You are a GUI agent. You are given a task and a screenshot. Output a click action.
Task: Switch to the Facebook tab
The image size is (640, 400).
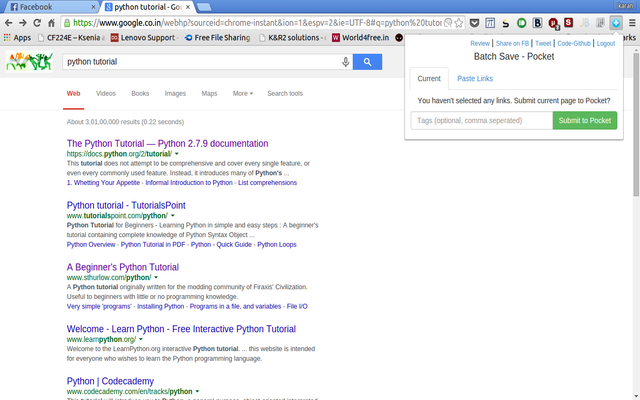tap(49, 7)
